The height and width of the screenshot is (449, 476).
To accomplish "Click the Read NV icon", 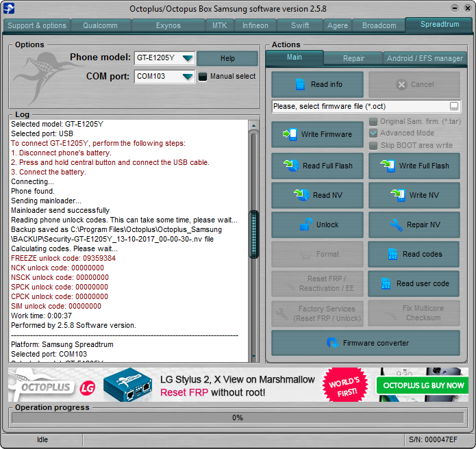I will (x=301, y=195).
